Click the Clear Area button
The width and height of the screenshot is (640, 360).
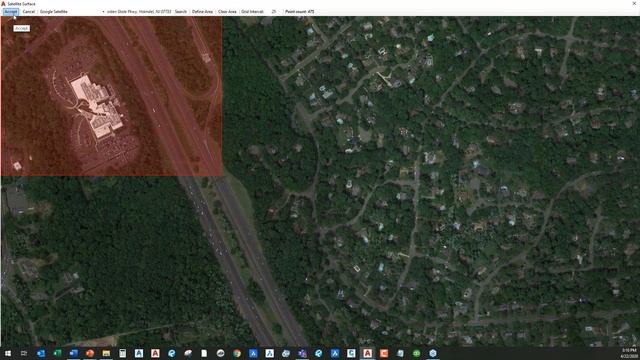pos(227,11)
